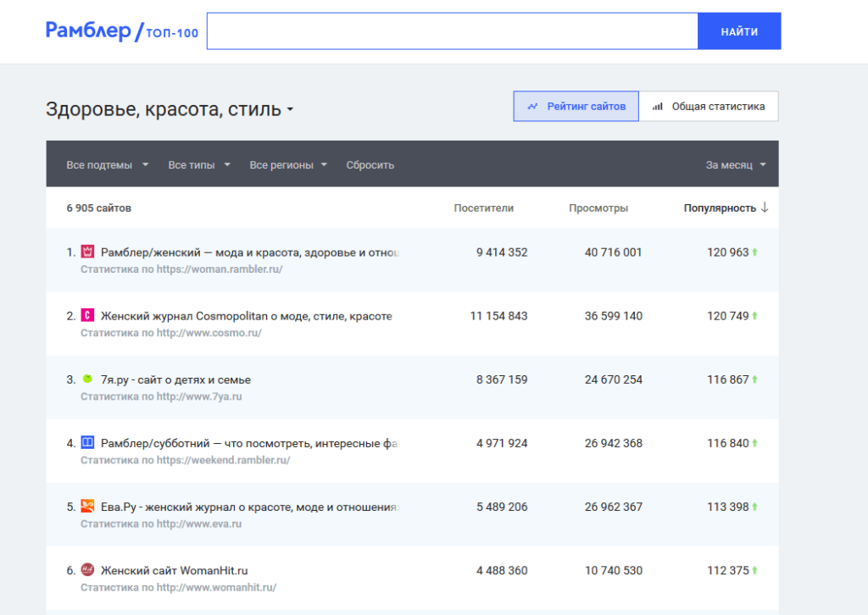Image resolution: width=868 pixels, height=615 pixels.
Task: Click the 7ya.ru green apple favicon
Action: pyautogui.click(x=86, y=380)
